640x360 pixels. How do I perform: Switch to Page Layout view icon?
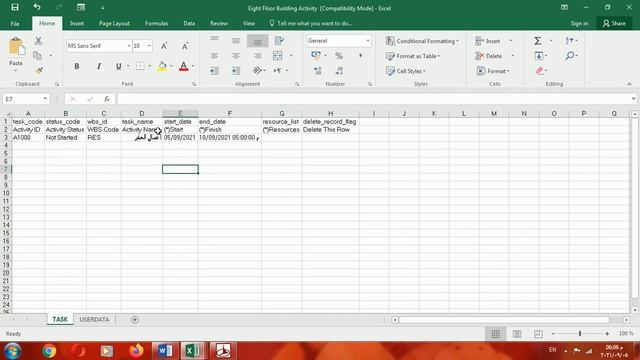[x=517, y=334]
